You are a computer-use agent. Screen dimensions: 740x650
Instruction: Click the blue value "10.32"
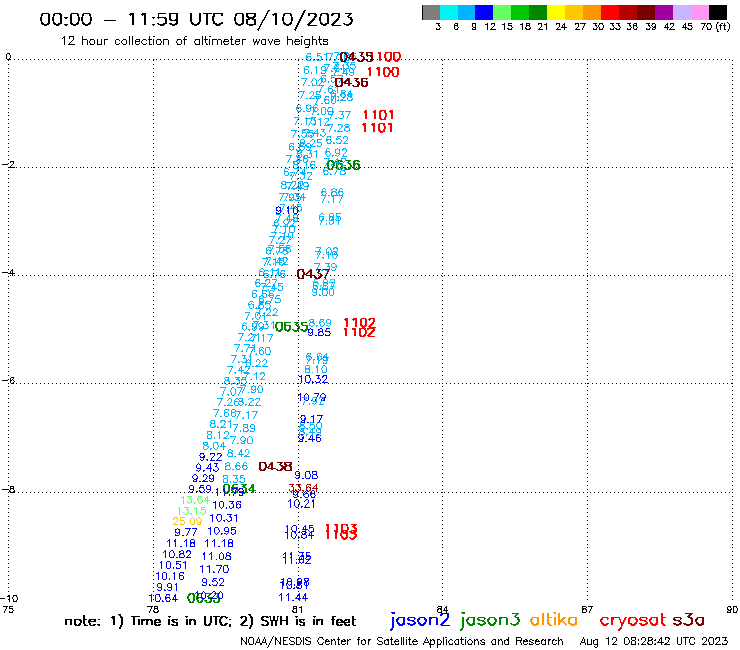pos(313,379)
